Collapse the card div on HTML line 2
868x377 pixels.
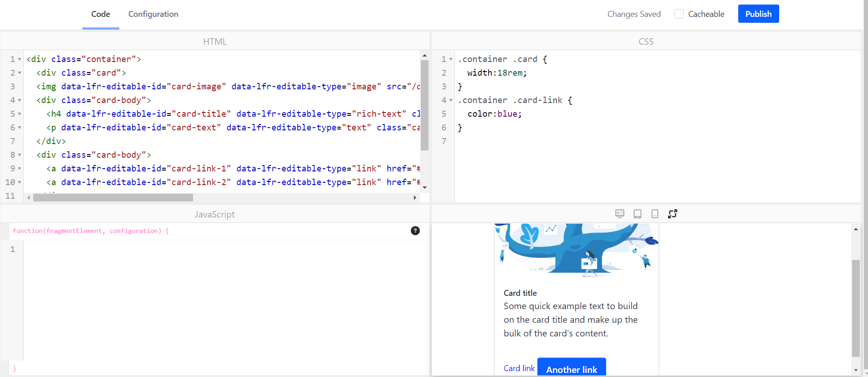click(x=20, y=73)
